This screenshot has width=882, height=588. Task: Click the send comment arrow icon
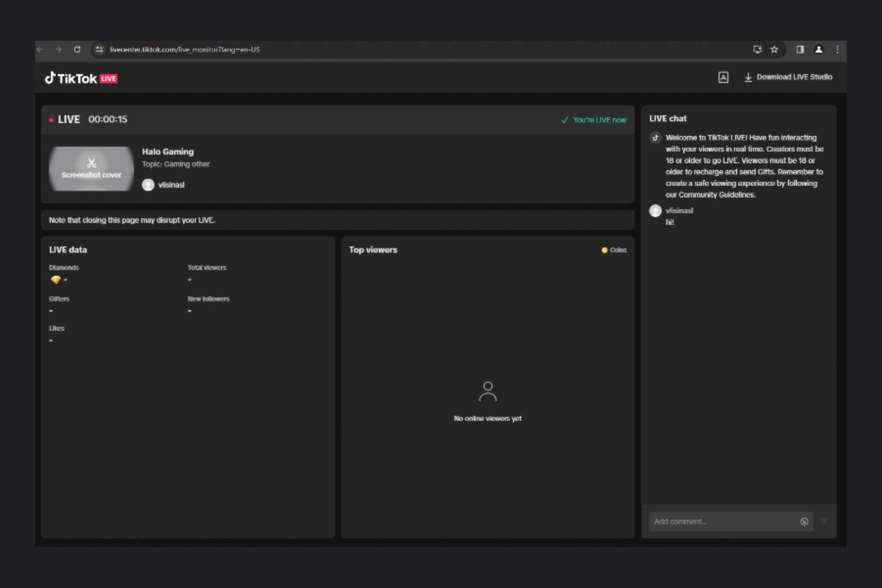pyautogui.click(x=825, y=521)
